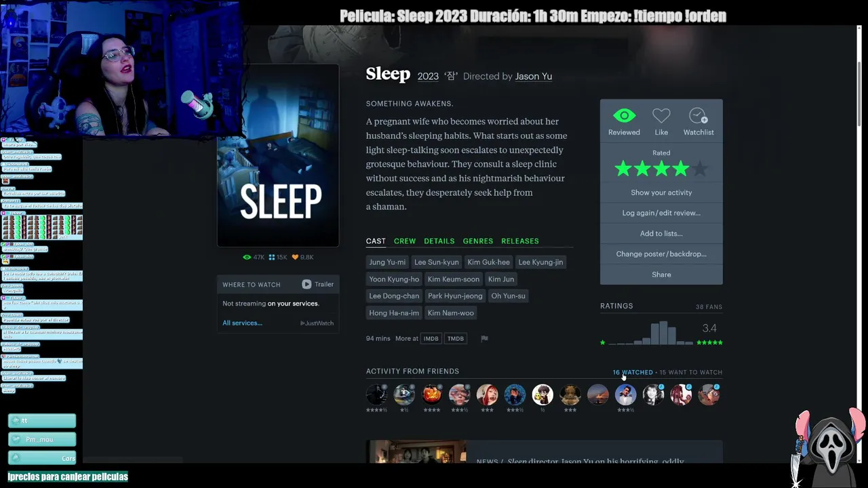Open the TMDB link button
The image size is (868, 488).
click(x=456, y=338)
